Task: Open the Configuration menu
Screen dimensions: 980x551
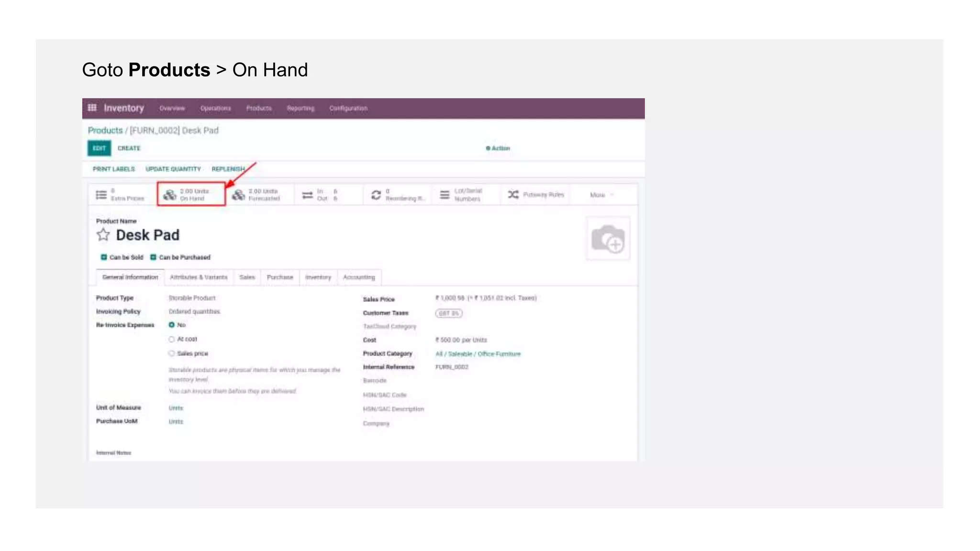Action: click(x=348, y=109)
